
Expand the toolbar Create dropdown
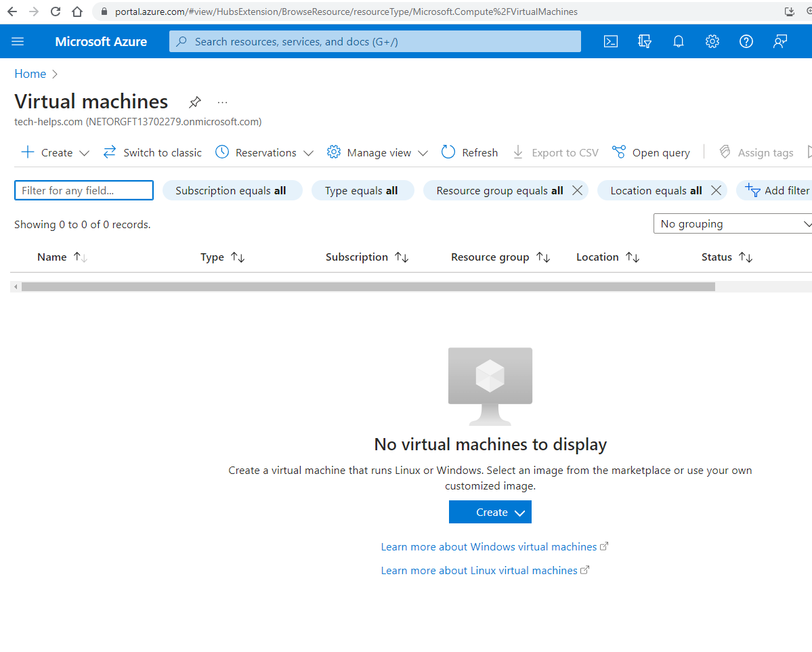[85, 153]
